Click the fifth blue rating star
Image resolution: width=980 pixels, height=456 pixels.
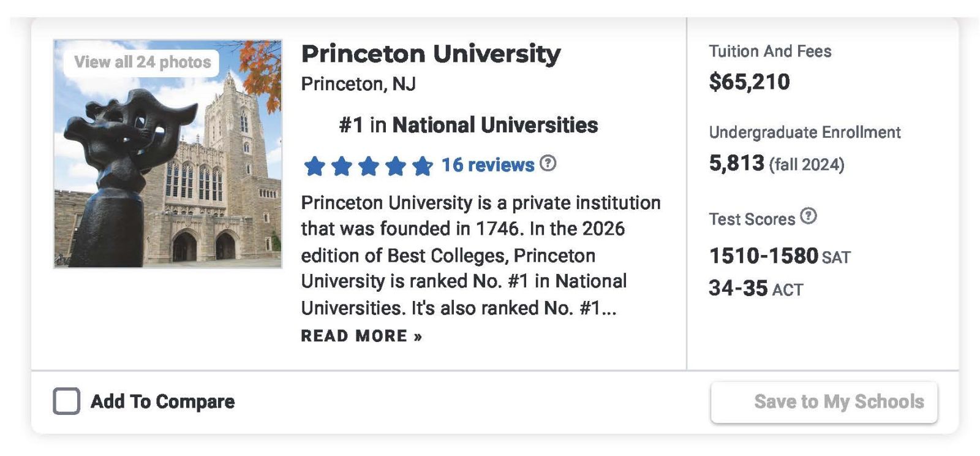[x=422, y=165]
